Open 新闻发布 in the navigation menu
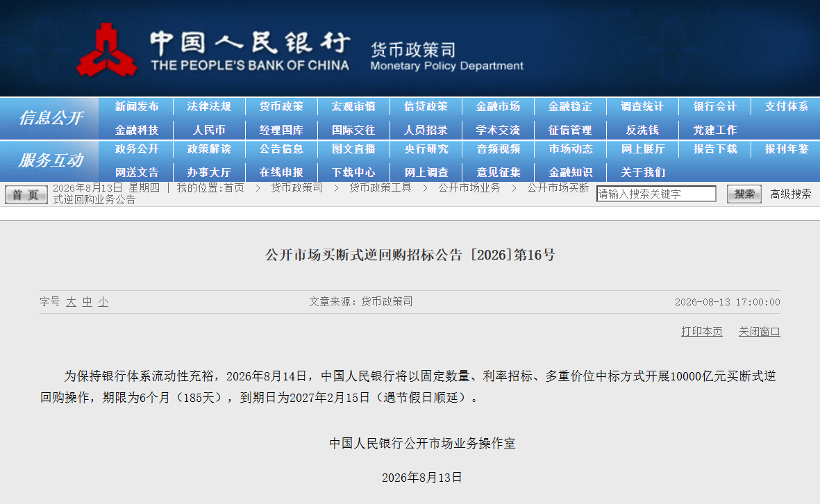Image resolution: width=820 pixels, height=504 pixels. point(137,107)
